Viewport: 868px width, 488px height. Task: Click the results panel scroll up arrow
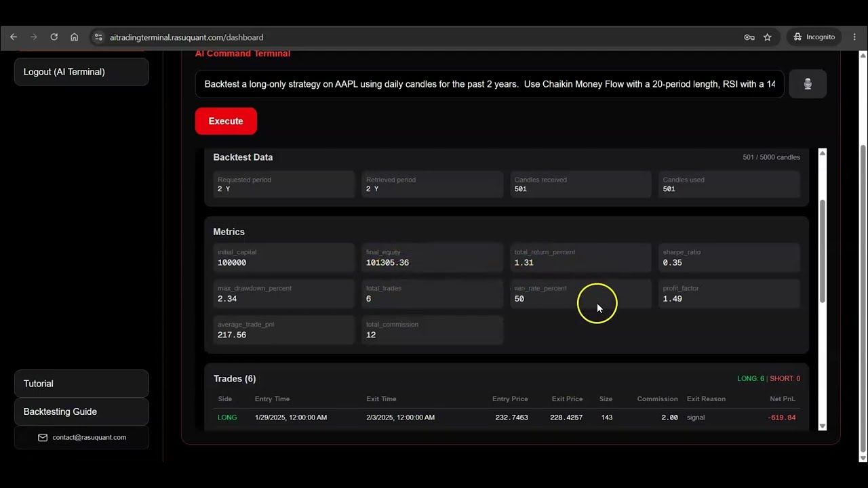[823, 153]
